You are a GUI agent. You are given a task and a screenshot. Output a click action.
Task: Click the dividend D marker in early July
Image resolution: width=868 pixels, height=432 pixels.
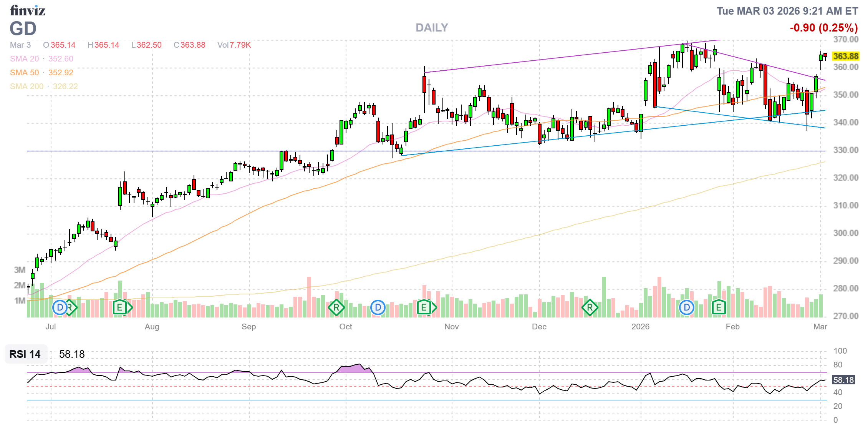click(x=60, y=307)
